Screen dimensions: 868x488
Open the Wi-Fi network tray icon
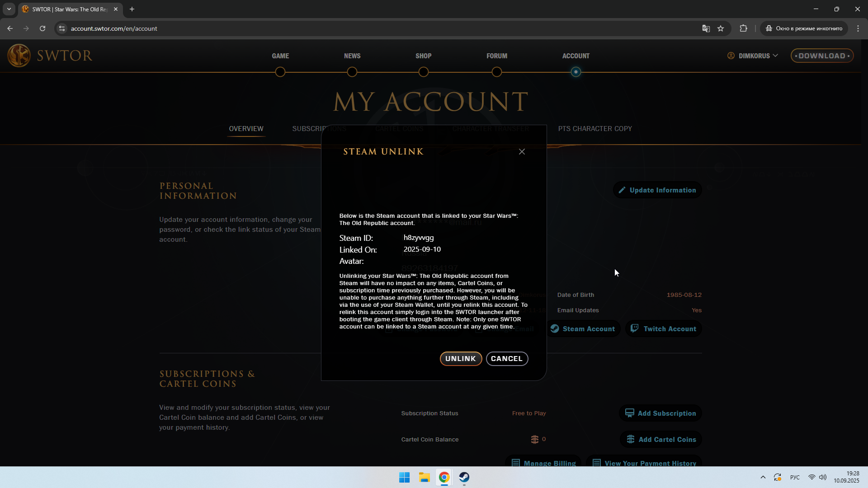(x=812, y=478)
